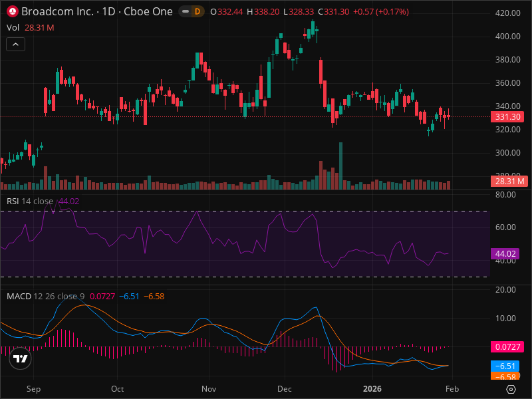The width and height of the screenshot is (532, 399).
Task: Click the 300.00 price scale label
Action: [x=507, y=153]
